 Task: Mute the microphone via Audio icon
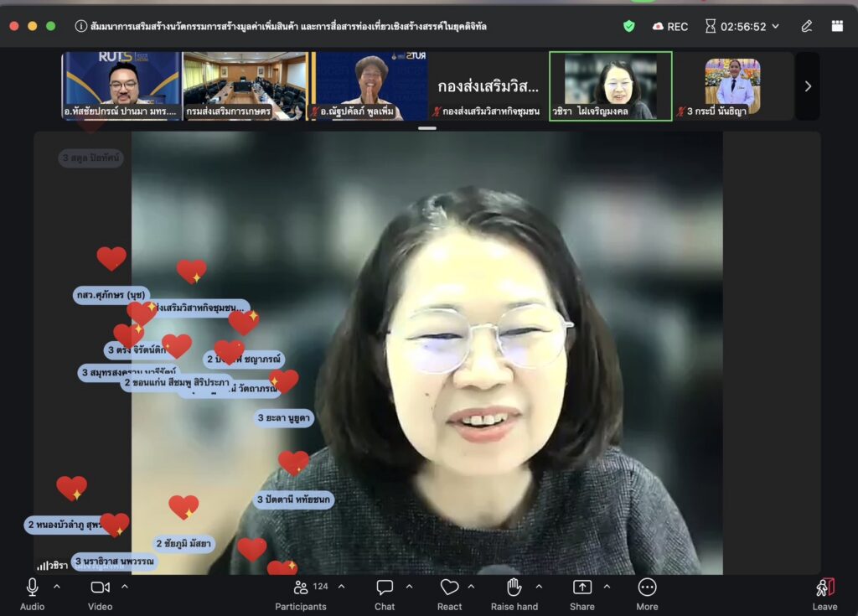coord(33,588)
